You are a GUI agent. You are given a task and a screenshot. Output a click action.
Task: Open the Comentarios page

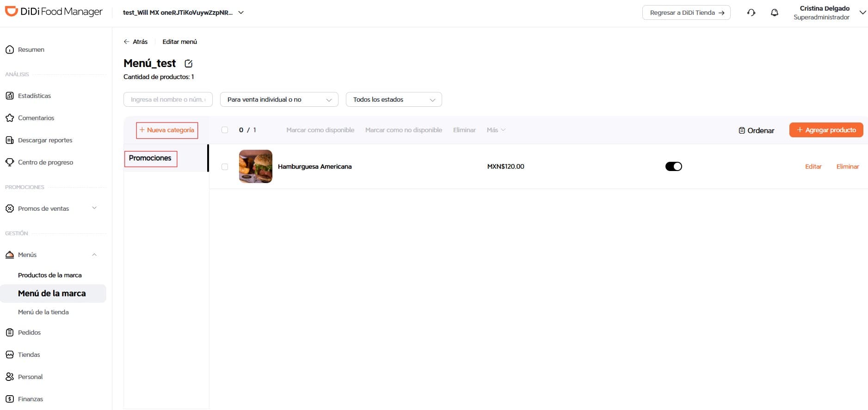36,118
